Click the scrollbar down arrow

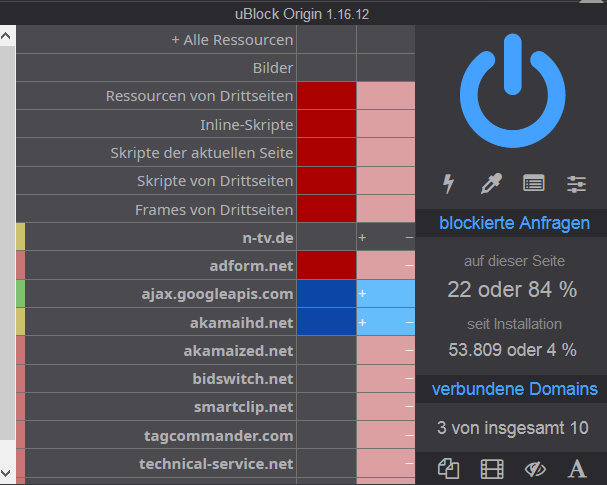(7, 472)
